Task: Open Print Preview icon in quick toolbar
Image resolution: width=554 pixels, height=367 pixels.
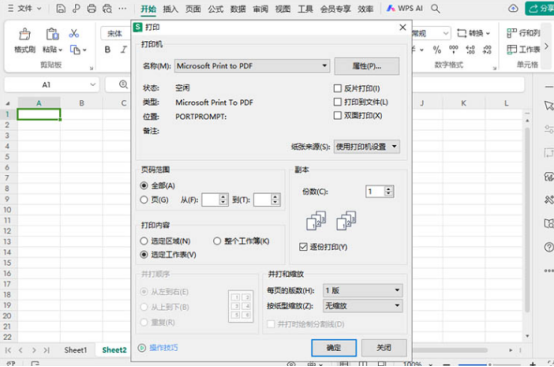Action: 107,8
